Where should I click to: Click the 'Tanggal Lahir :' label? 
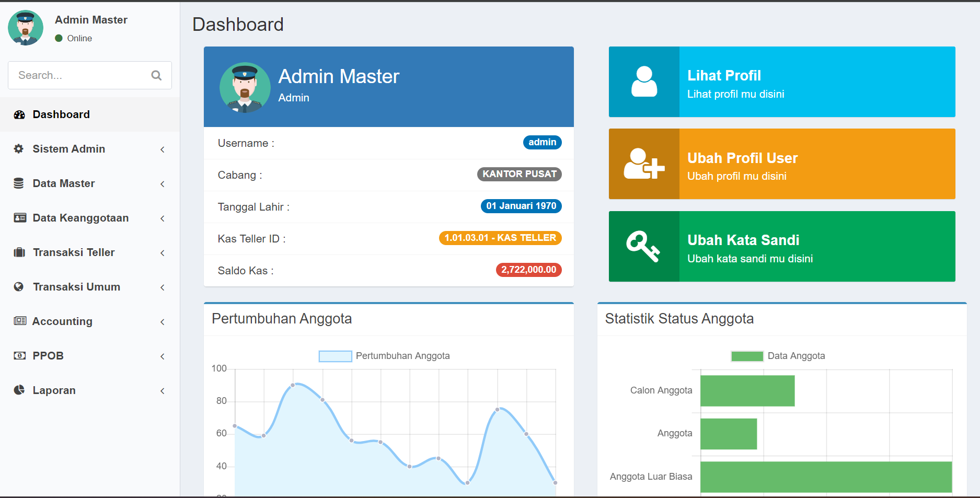253,207
